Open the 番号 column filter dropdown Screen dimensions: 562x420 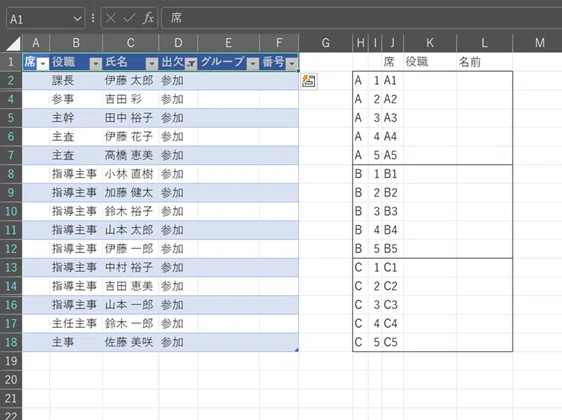click(x=292, y=64)
